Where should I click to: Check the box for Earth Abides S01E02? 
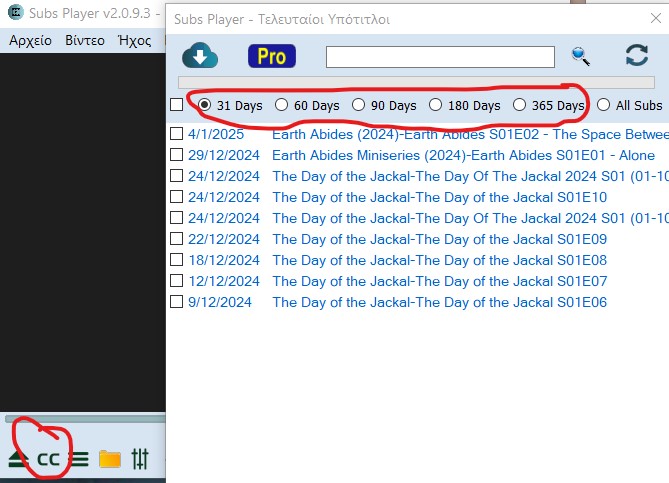click(x=177, y=134)
